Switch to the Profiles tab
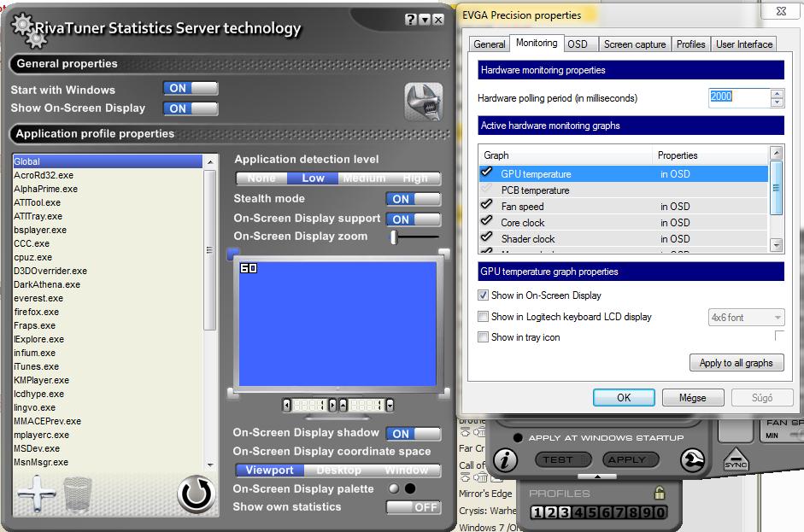Viewport: 804px width, 532px height. click(x=690, y=44)
